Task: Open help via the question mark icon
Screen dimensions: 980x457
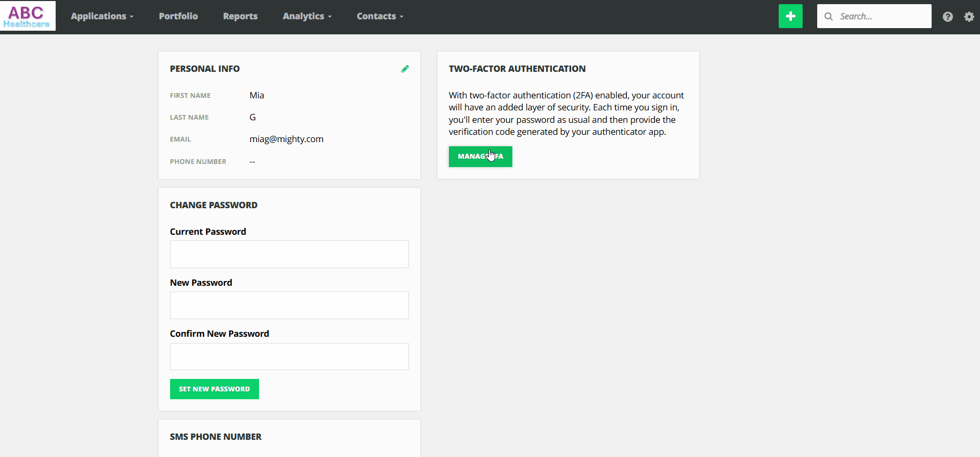Action: pos(948,17)
